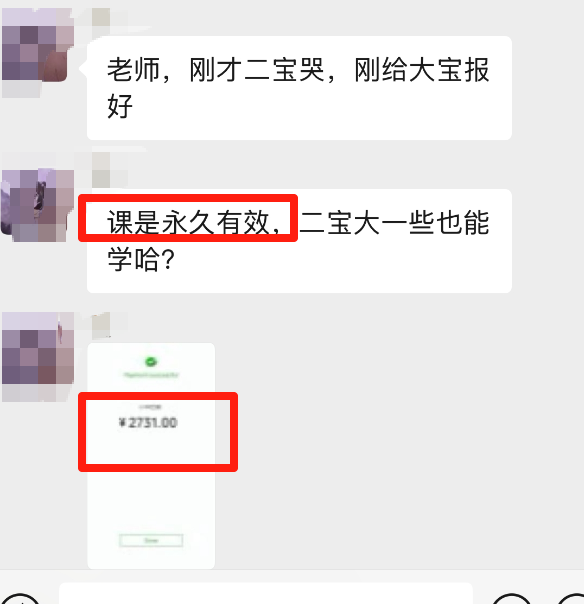Click the text 二宝大一些也能 in the bubble
The image size is (584, 604).
394,223
